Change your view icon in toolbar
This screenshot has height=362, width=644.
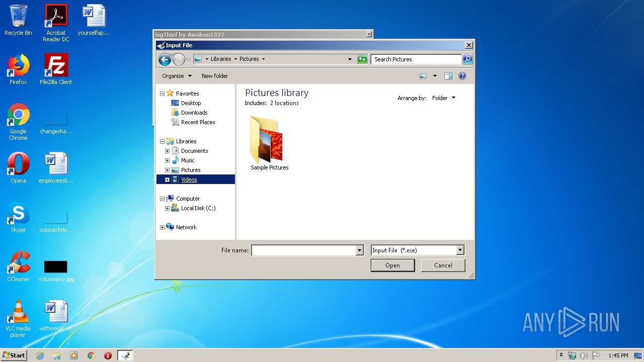coord(423,76)
